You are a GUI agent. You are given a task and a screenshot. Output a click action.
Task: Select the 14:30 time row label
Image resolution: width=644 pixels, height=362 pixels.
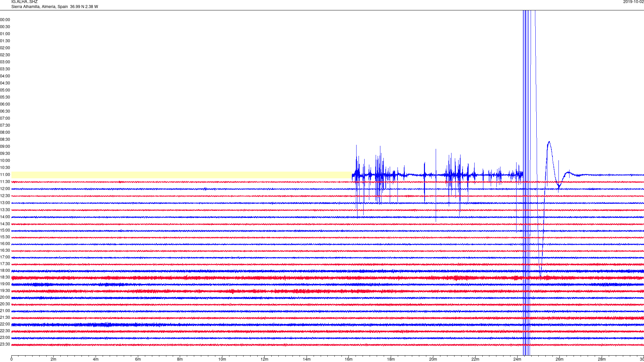[x=5, y=224]
